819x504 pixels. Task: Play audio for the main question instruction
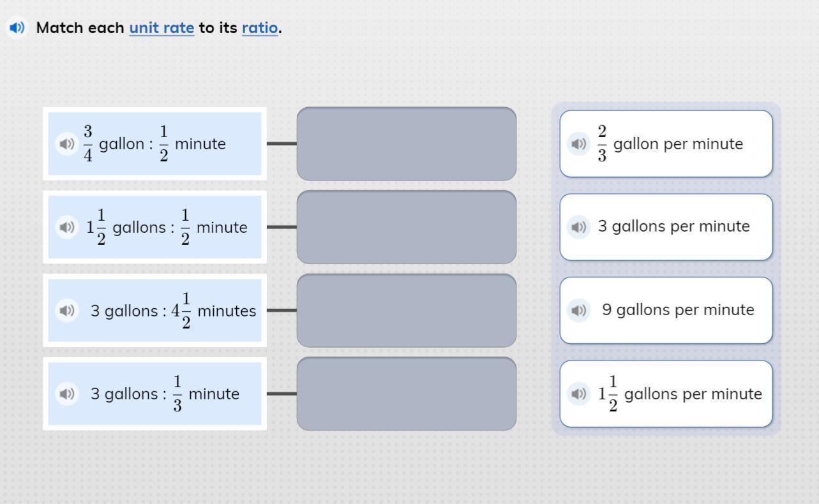[17, 27]
